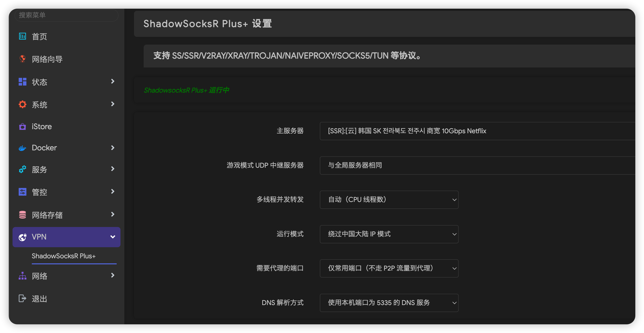Click the VPN globe shield icon
Viewport: 644px width, 333px height.
(x=22, y=237)
